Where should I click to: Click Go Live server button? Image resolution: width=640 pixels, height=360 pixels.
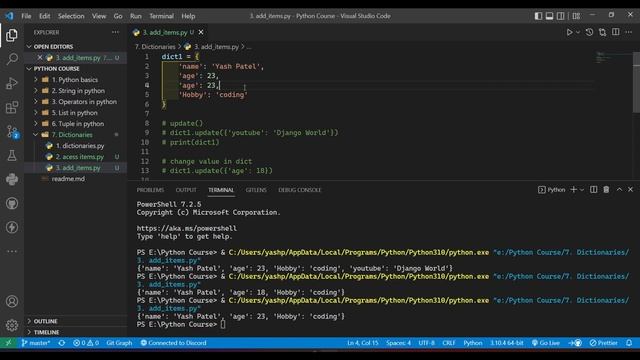[545, 343]
